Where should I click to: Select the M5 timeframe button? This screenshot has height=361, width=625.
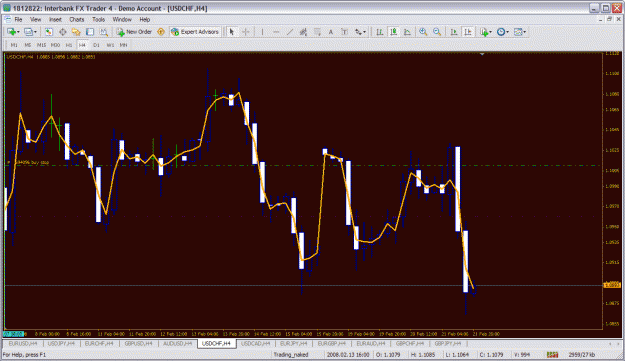28,45
